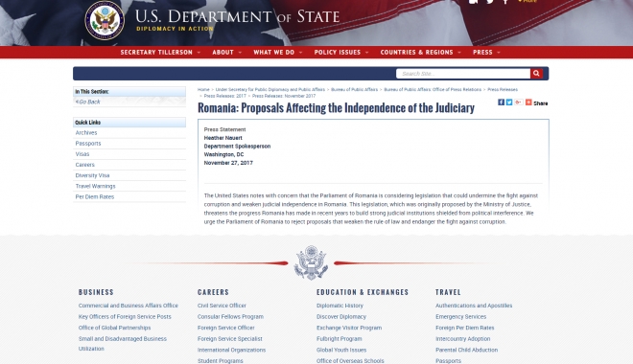This screenshot has width=633, height=364.
Task: Open Commercial and Business Affairs Office link
Action: (x=128, y=306)
